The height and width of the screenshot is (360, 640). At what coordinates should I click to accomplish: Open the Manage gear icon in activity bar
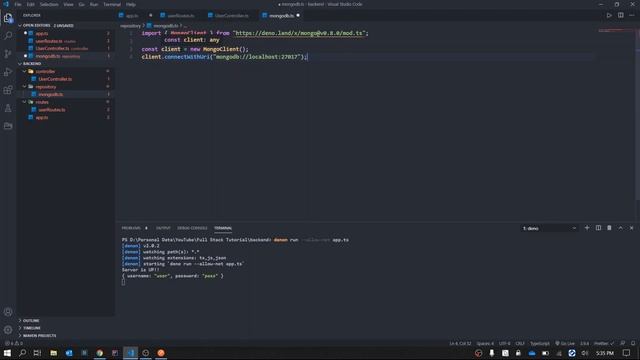[x=8, y=330]
